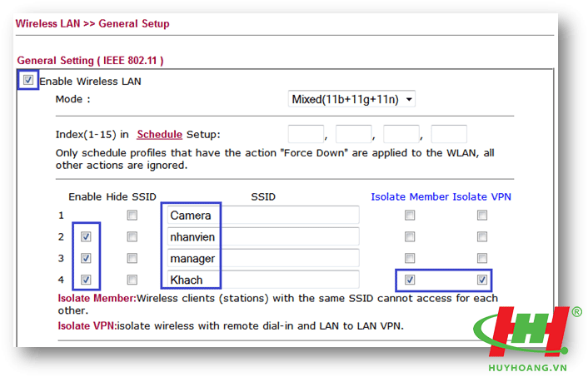Click the first schedule index field

305,134
